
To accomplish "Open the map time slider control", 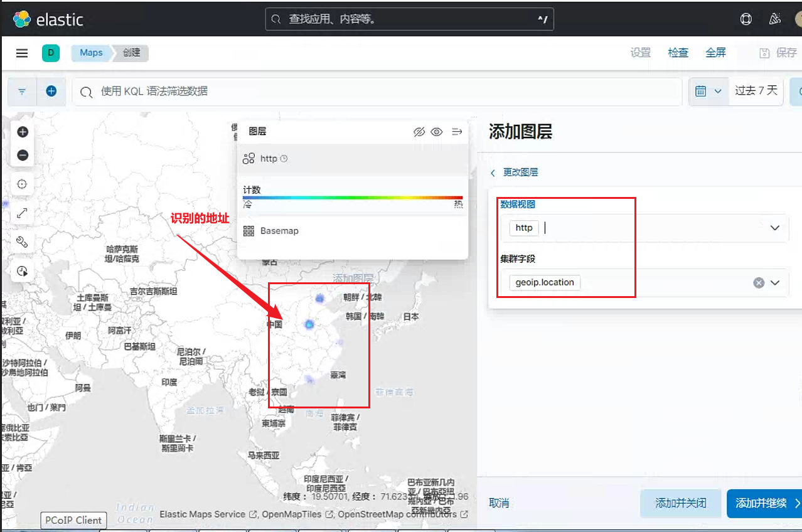I will (x=23, y=271).
